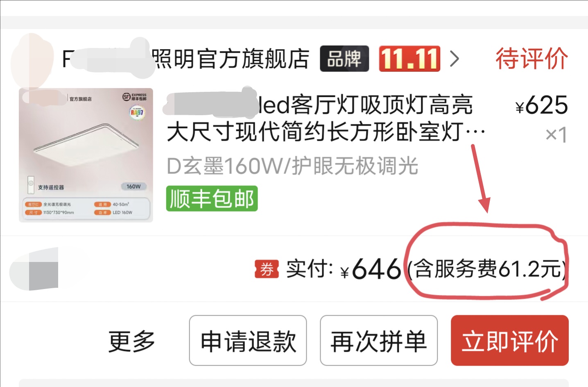This screenshot has width=588, height=387.
Task: Open the 更多 options menu
Action: [x=131, y=341]
